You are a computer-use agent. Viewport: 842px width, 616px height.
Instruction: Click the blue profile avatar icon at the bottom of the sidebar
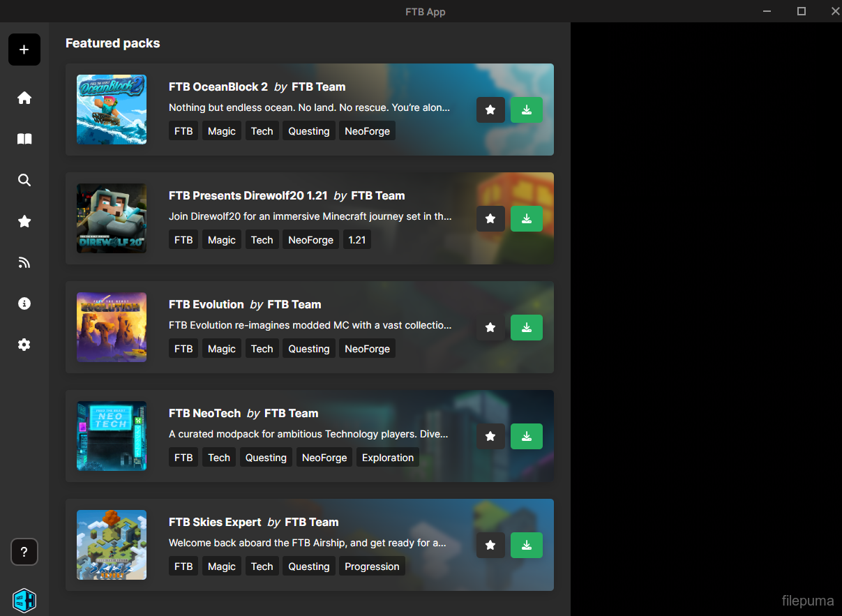24,601
